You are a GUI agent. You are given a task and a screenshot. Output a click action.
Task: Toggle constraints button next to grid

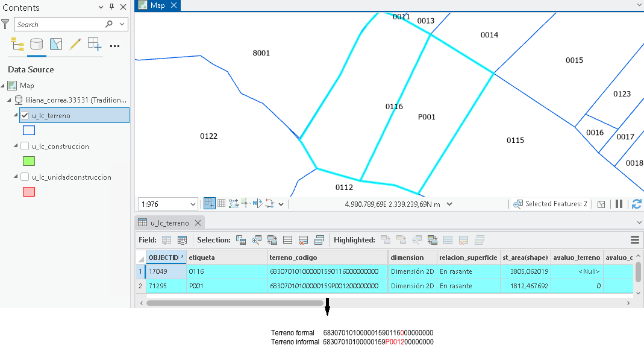pyautogui.click(x=234, y=203)
